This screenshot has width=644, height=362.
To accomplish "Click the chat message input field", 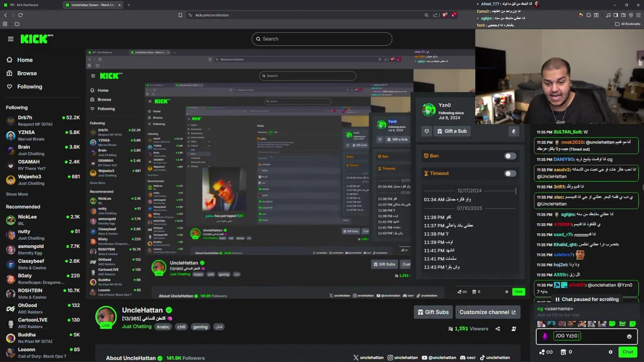I will pyautogui.click(x=586, y=336).
